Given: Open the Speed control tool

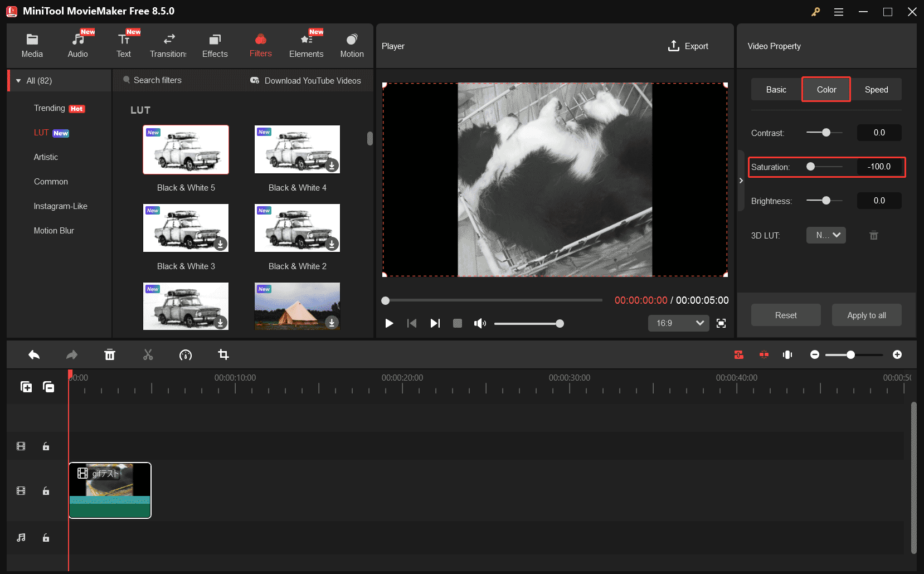Looking at the screenshot, I should (186, 354).
